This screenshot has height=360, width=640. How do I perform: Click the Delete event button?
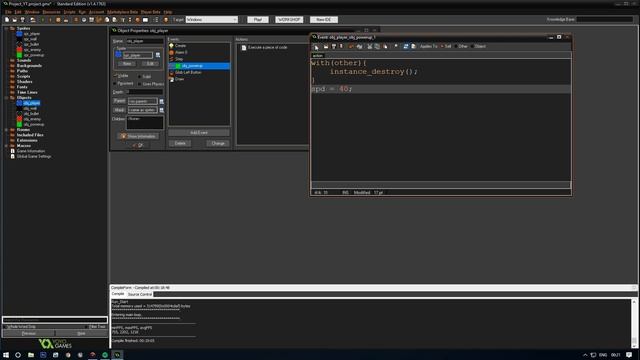(180, 143)
